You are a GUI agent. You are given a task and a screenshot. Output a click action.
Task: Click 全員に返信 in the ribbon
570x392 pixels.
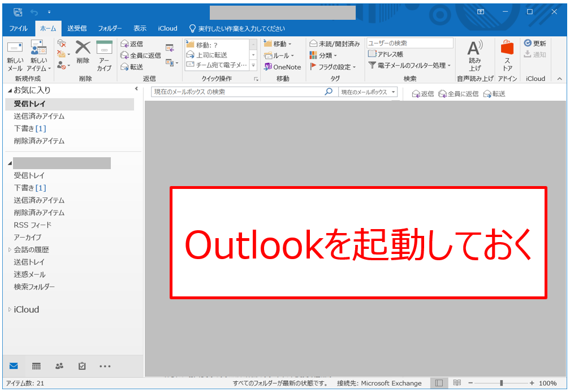[141, 55]
